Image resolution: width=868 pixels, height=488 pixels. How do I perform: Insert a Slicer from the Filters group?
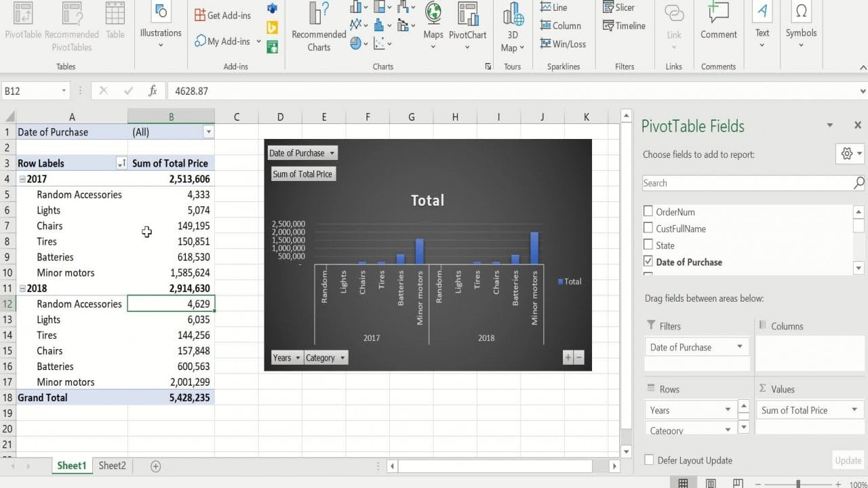(x=618, y=7)
